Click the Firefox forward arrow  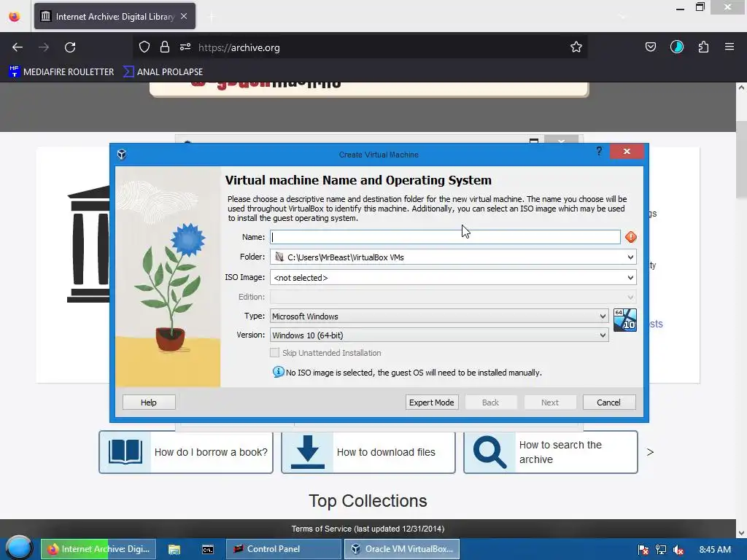44,47
